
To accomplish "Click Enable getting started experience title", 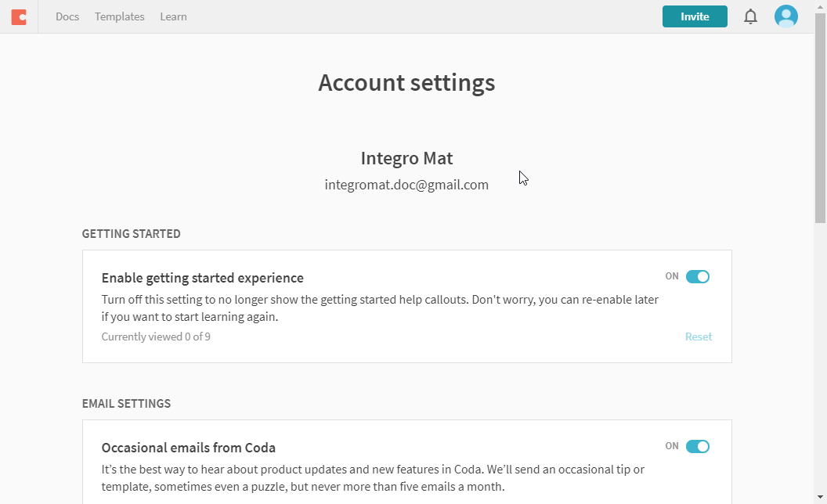I will point(203,278).
